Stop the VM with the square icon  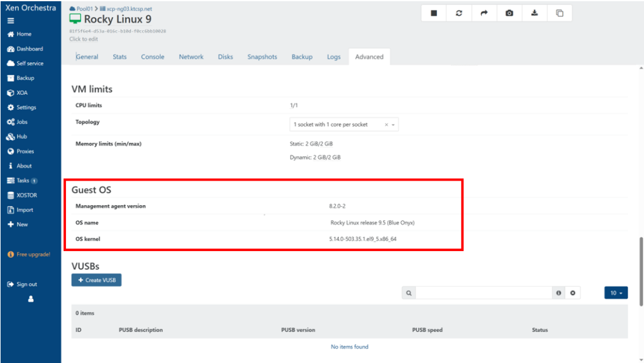pyautogui.click(x=434, y=13)
